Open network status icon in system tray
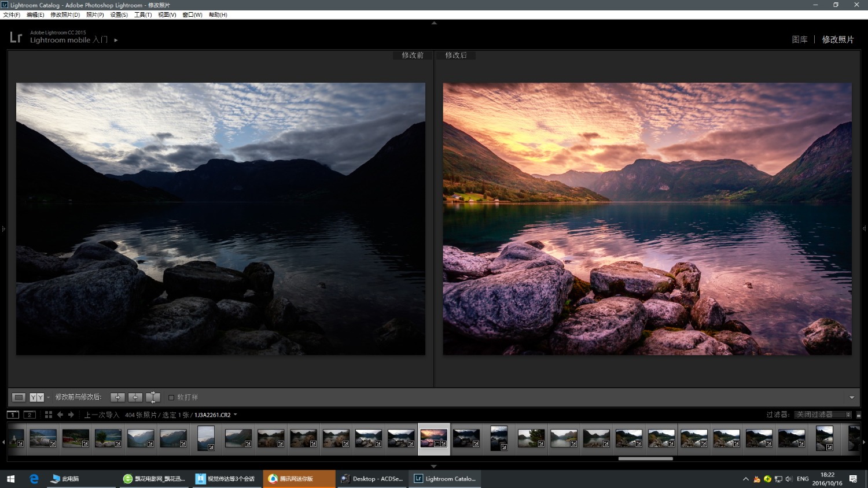 point(778,479)
